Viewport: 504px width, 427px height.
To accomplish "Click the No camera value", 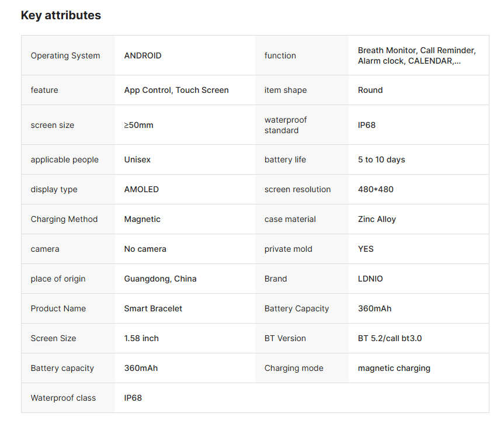I will tap(145, 249).
